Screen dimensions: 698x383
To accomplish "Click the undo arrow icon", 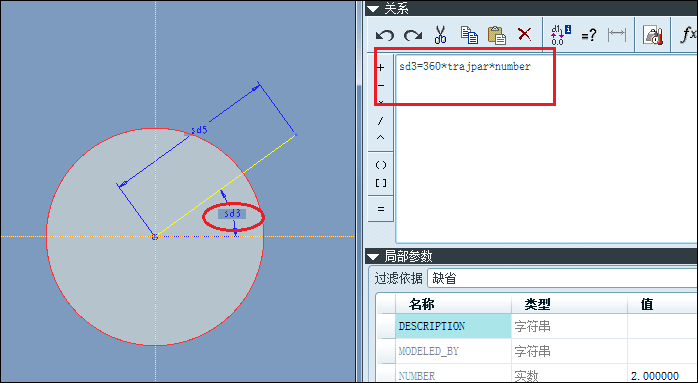I will coord(385,35).
